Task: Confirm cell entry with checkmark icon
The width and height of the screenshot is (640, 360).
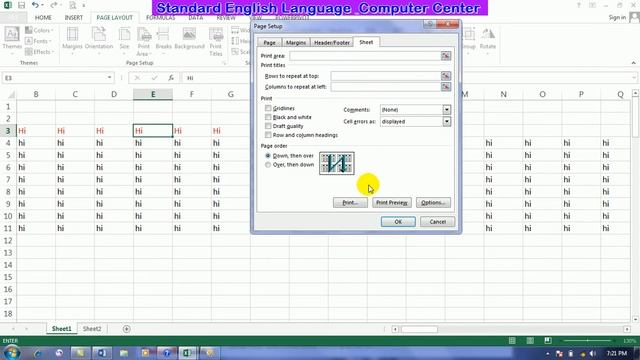Action: (154, 78)
